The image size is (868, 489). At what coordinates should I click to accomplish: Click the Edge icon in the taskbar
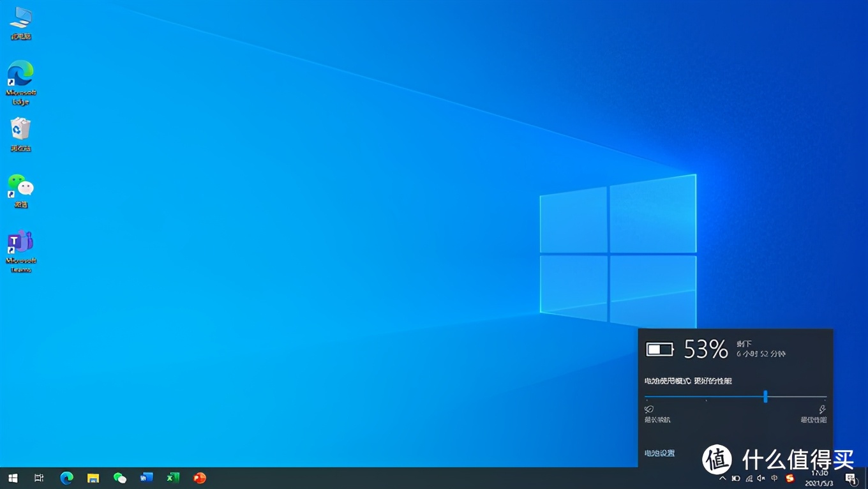coord(66,478)
